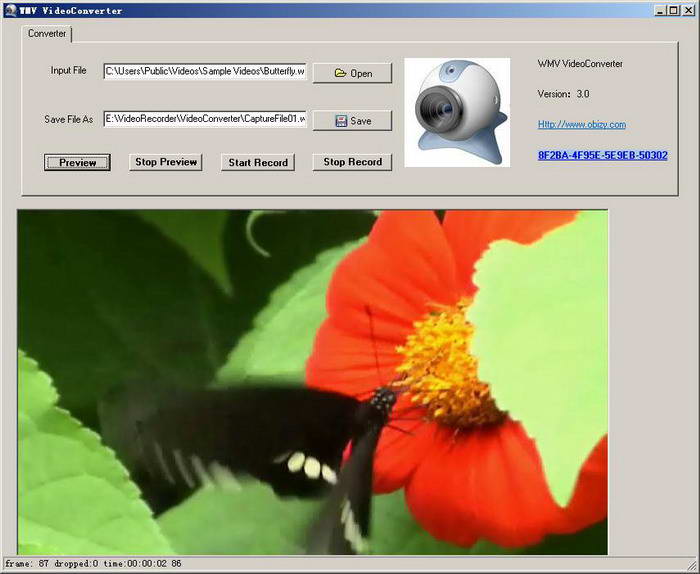This screenshot has width=700, height=574.
Task: Click the Stop Preview button
Action: (x=166, y=162)
